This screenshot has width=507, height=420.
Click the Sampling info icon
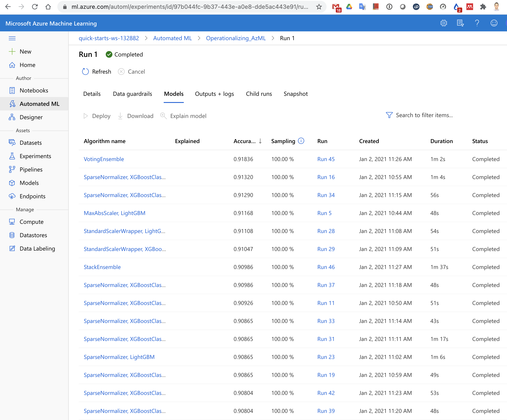point(301,141)
